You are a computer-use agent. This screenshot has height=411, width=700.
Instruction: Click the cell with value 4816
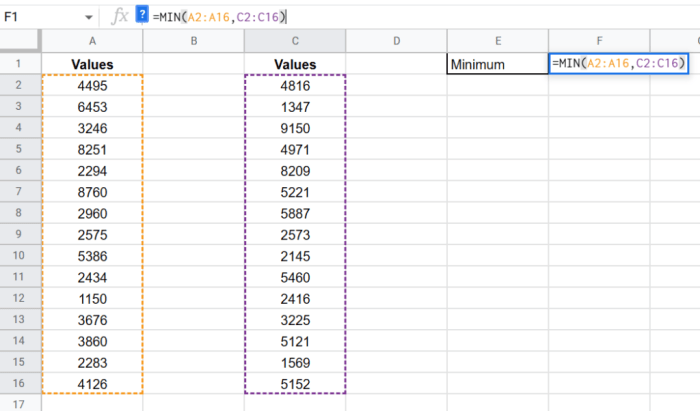(295, 85)
